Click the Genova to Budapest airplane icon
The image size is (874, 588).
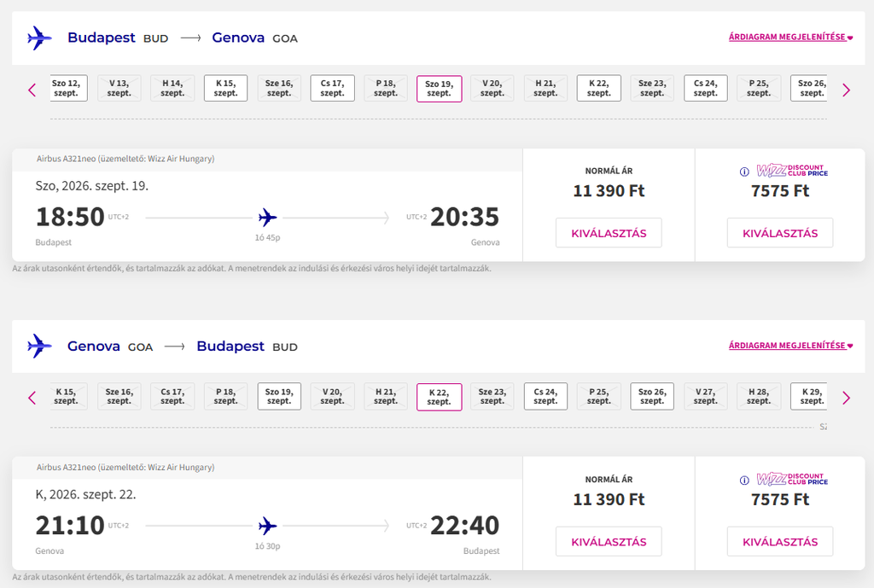[39, 346]
